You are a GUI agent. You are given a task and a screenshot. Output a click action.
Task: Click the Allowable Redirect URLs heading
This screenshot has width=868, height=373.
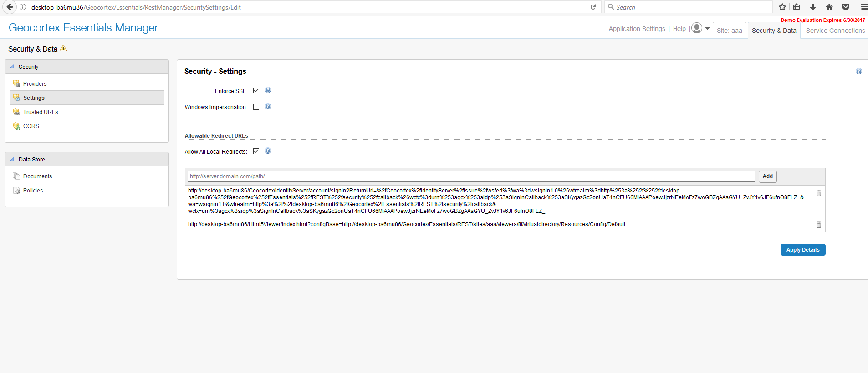pyautogui.click(x=216, y=136)
